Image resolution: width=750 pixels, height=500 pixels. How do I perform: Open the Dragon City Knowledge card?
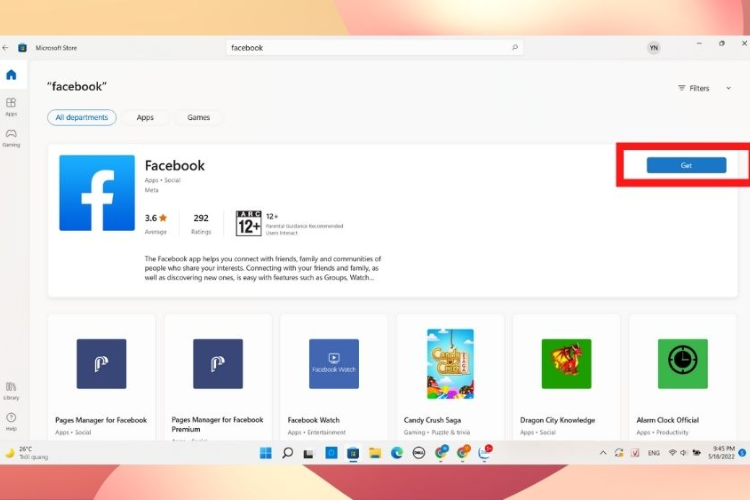[x=567, y=377]
